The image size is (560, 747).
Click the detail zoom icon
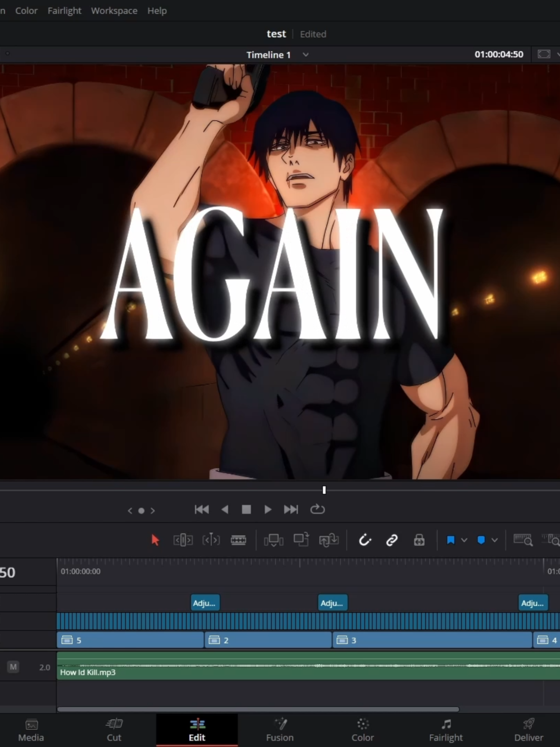tap(551, 540)
